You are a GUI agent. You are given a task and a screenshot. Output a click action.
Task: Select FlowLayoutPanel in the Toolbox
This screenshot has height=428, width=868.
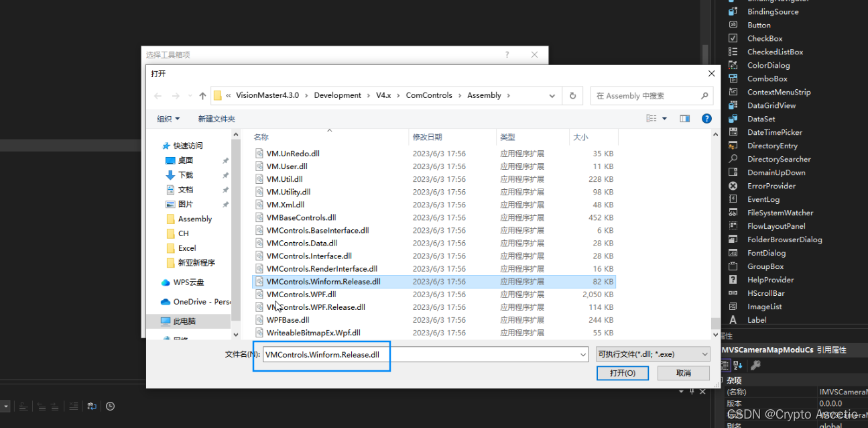tap(767, 226)
